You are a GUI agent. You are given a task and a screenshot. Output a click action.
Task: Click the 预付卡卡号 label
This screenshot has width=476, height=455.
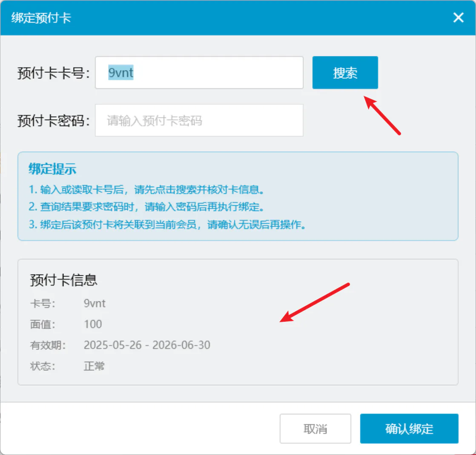point(53,73)
